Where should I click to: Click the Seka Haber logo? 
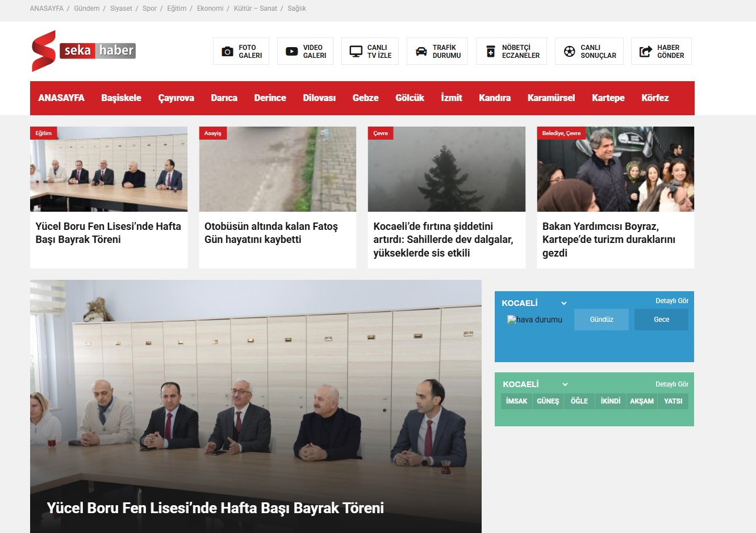83,51
